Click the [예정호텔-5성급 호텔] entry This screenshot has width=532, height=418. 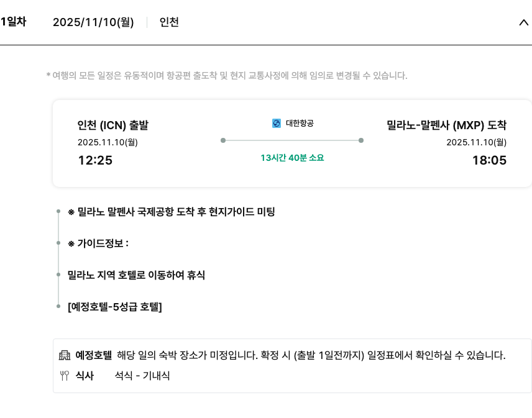pyautogui.click(x=114, y=306)
